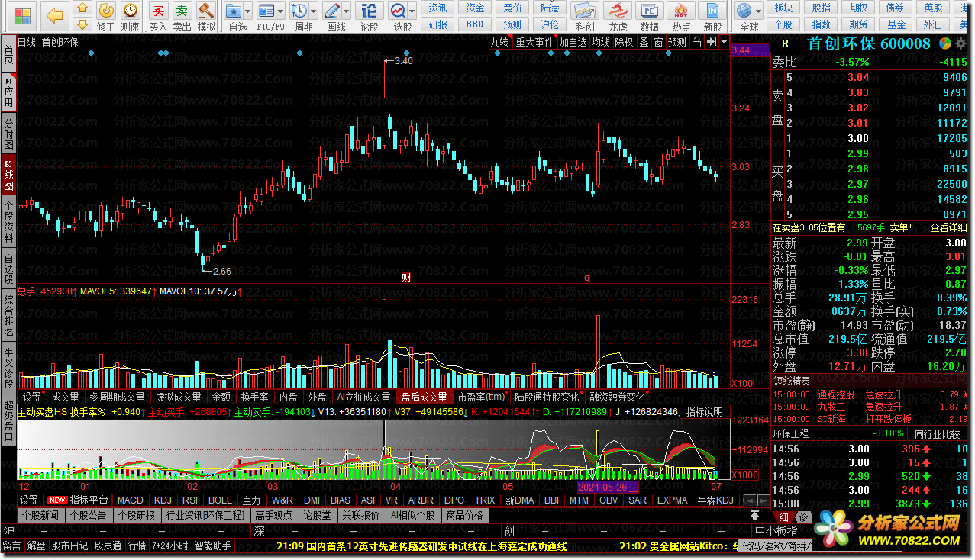This screenshot has height=560, width=975.
Task: Click the 预测 button on chart toolbar
Action: 677,43
